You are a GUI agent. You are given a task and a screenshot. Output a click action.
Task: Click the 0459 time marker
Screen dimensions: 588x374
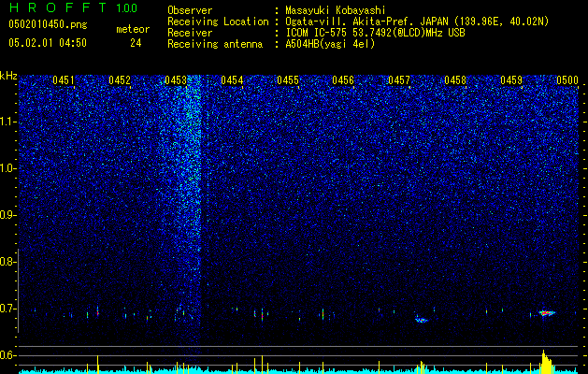click(x=511, y=80)
